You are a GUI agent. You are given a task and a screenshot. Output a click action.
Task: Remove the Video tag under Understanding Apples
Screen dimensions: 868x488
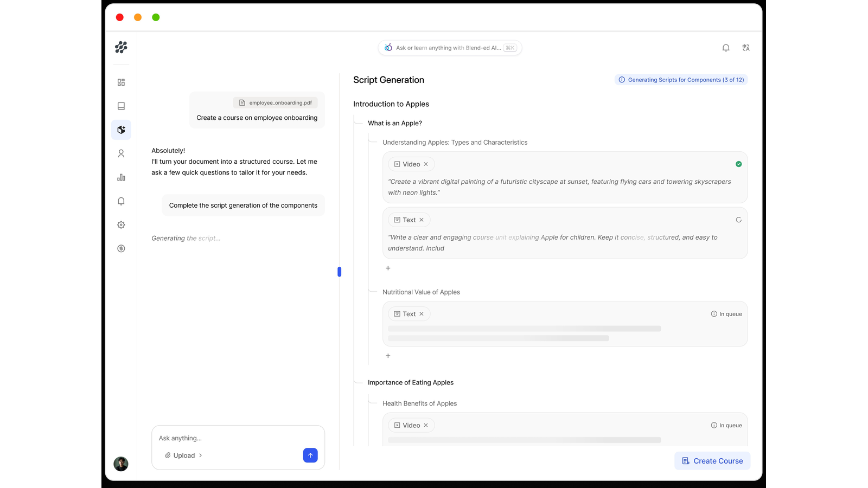coord(426,164)
